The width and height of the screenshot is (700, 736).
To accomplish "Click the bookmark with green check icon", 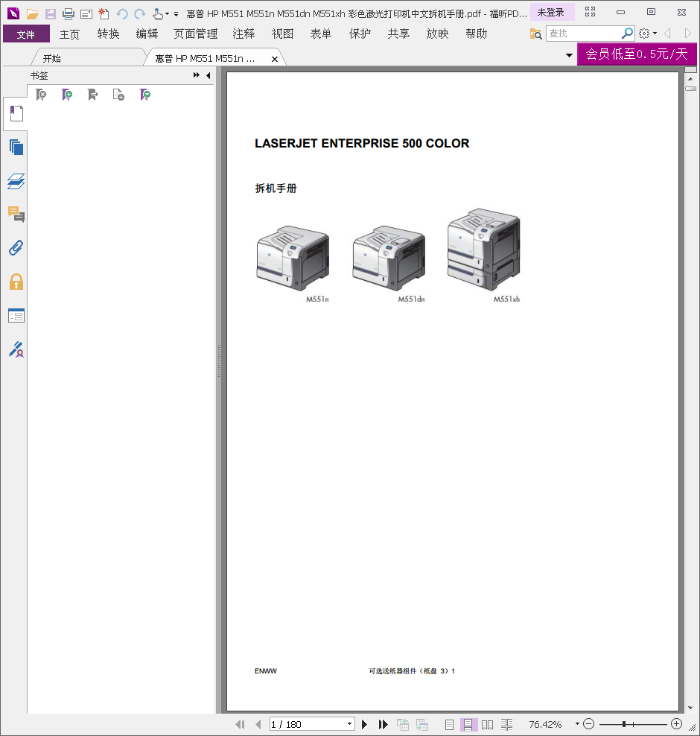I will (x=145, y=95).
